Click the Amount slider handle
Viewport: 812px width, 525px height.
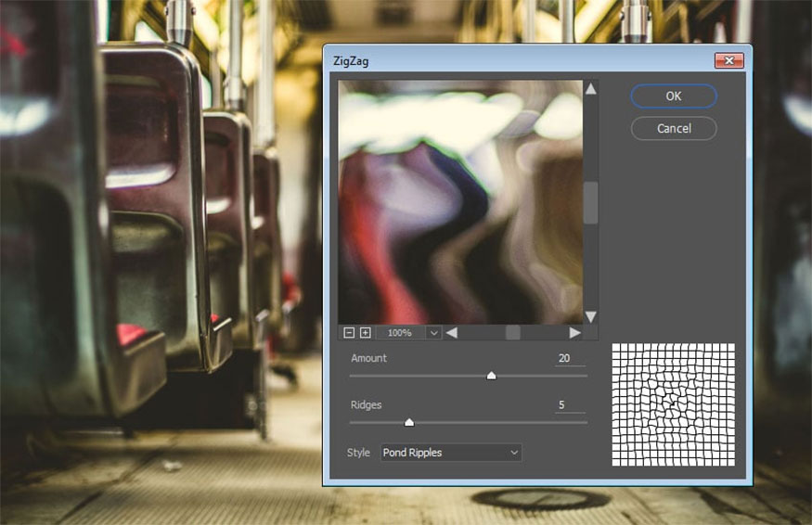491,376
